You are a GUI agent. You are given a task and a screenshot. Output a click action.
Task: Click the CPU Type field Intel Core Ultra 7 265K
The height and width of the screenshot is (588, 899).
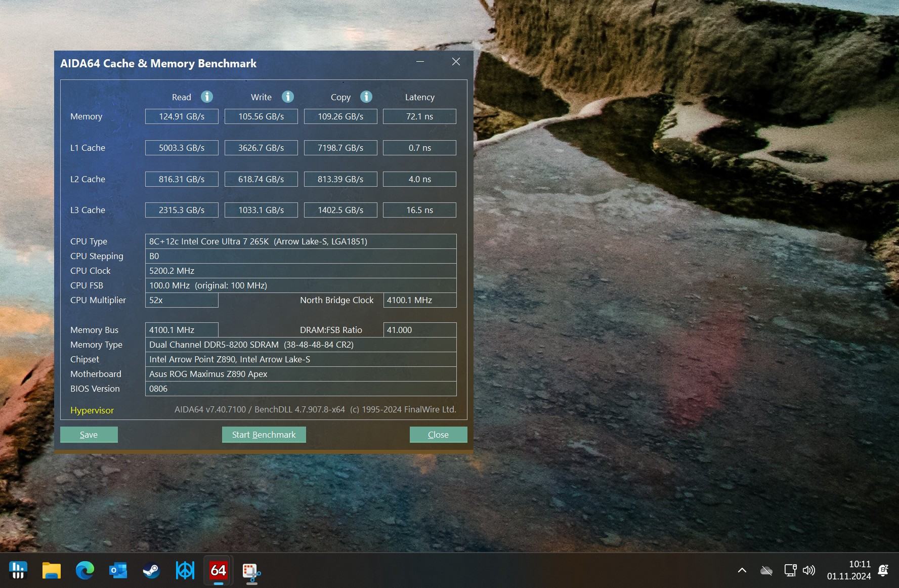(301, 241)
